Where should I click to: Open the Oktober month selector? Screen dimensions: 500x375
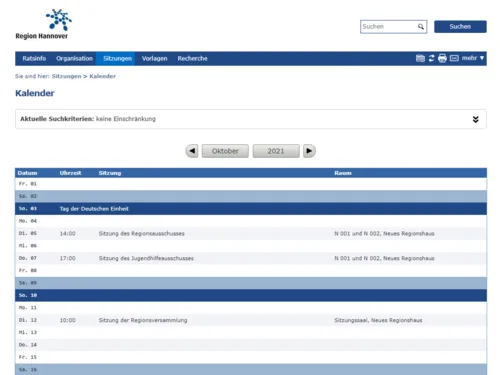225,151
